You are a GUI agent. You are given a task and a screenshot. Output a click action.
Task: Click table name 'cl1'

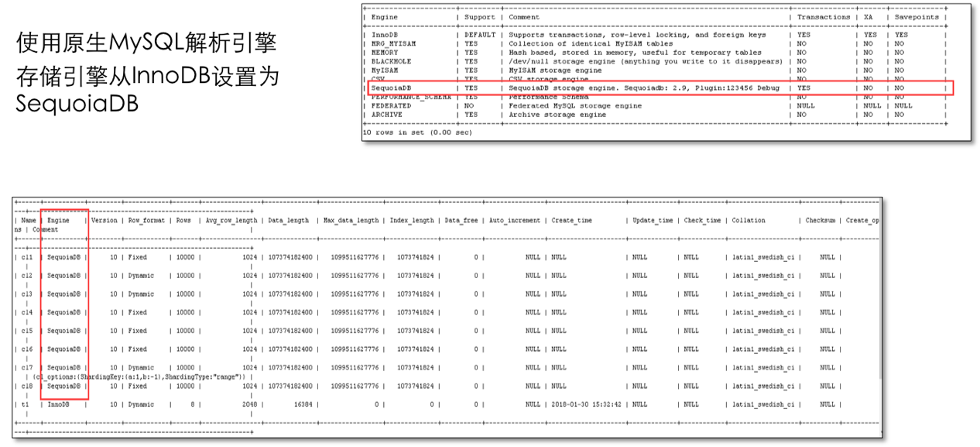click(x=27, y=257)
